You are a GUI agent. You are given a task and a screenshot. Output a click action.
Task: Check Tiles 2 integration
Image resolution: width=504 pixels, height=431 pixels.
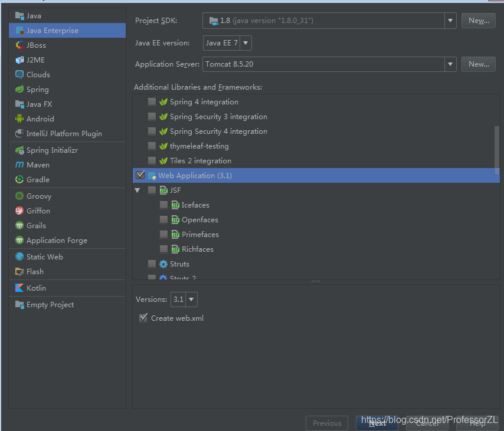[x=152, y=160]
